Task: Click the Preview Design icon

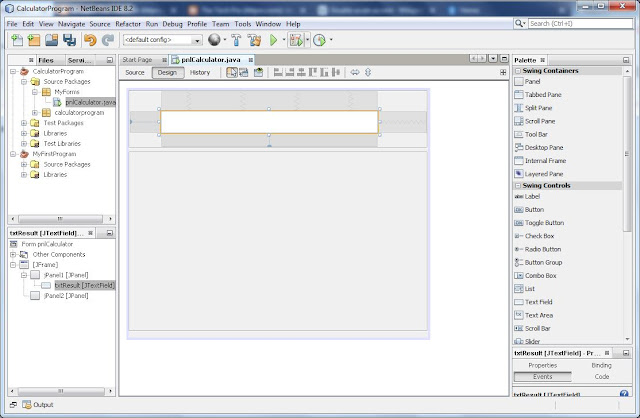Action: point(258,72)
